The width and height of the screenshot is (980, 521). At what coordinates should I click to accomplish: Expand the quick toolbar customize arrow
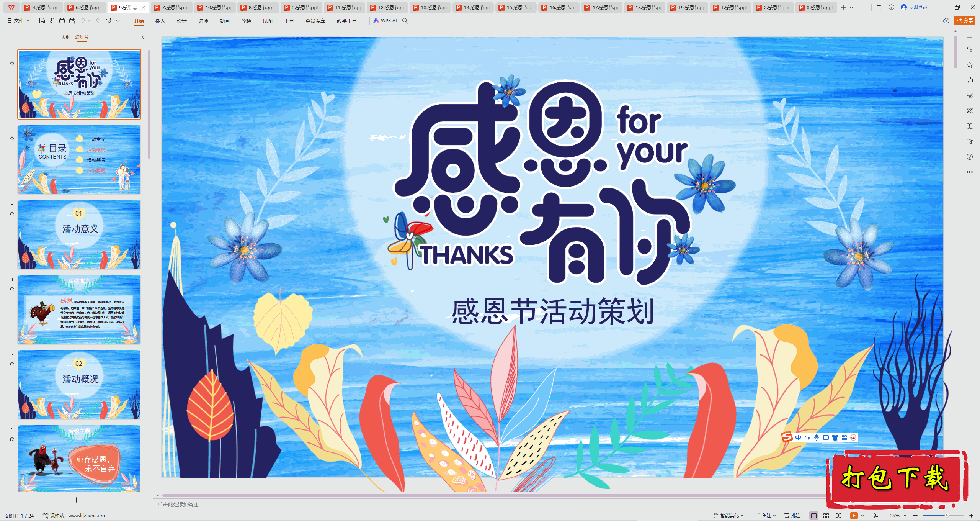click(x=118, y=21)
